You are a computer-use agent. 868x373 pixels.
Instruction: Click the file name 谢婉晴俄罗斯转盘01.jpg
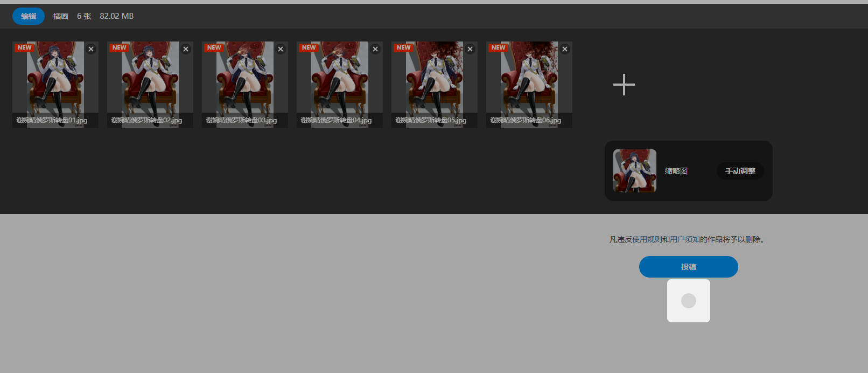[52, 120]
